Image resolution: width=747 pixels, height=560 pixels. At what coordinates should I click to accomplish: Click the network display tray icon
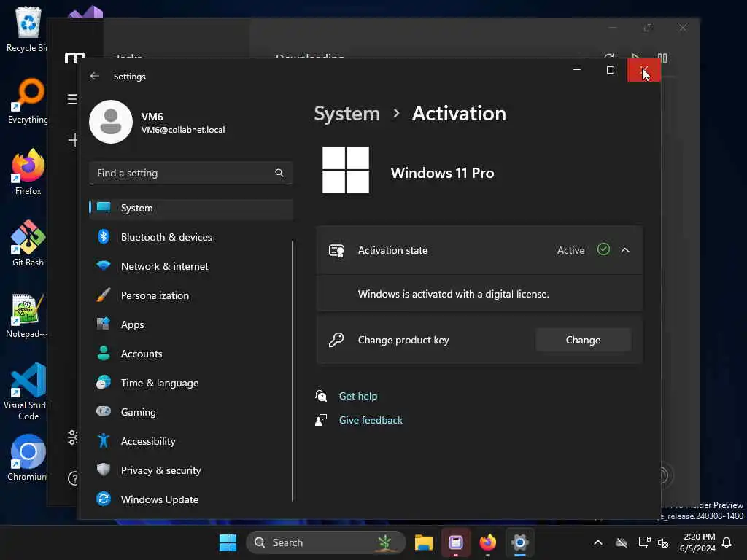[x=644, y=542]
